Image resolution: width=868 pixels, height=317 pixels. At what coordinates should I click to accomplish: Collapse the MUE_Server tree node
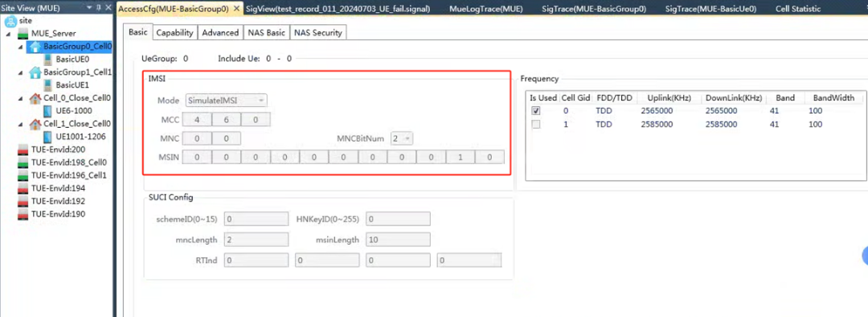pos(9,34)
